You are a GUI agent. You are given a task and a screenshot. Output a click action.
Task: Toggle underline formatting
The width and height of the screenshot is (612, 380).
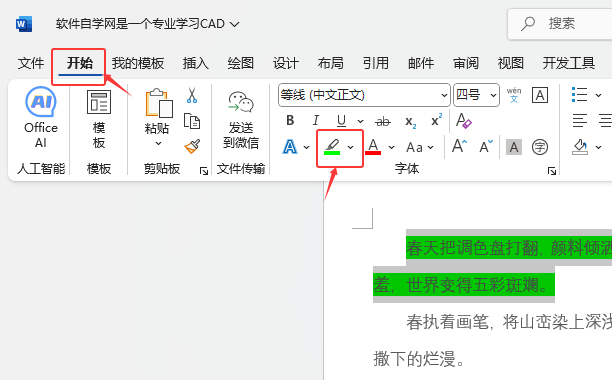[341, 121]
